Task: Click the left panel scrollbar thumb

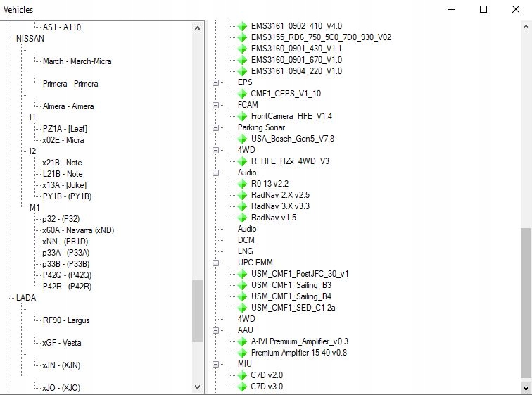Action: pyautogui.click(x=198, y=311)
